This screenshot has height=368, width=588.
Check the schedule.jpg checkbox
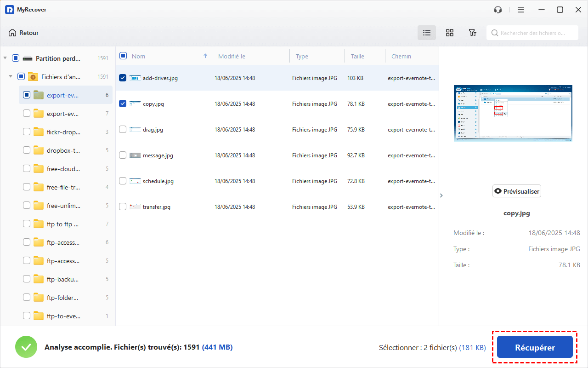point(123,181)
